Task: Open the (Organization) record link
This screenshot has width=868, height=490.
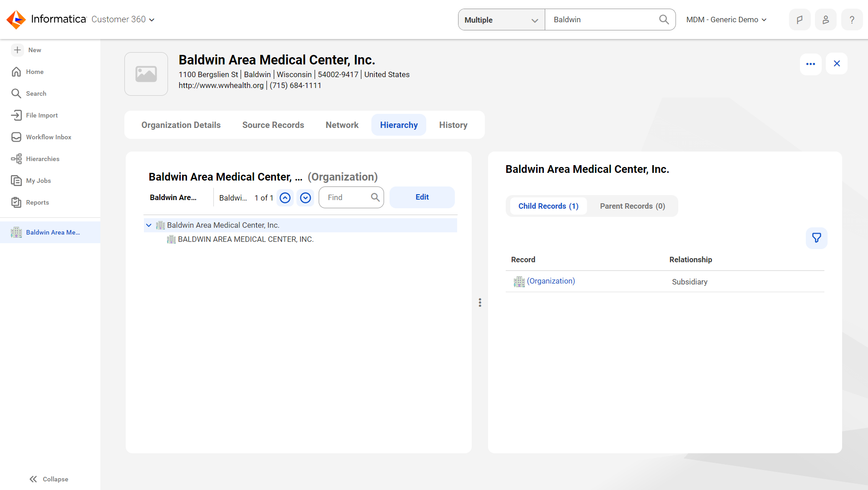Action: click(551, 281)
